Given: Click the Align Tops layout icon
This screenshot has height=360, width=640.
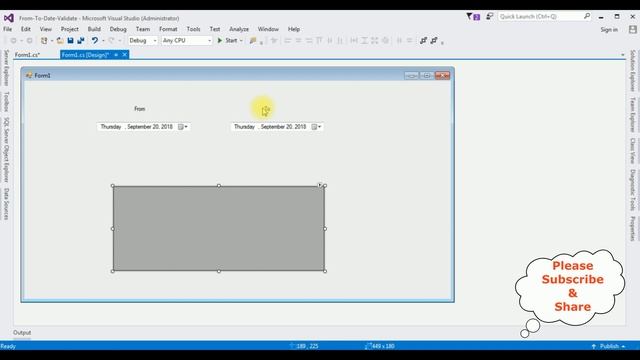Looking at the screenshot, I should pos(319,40).
